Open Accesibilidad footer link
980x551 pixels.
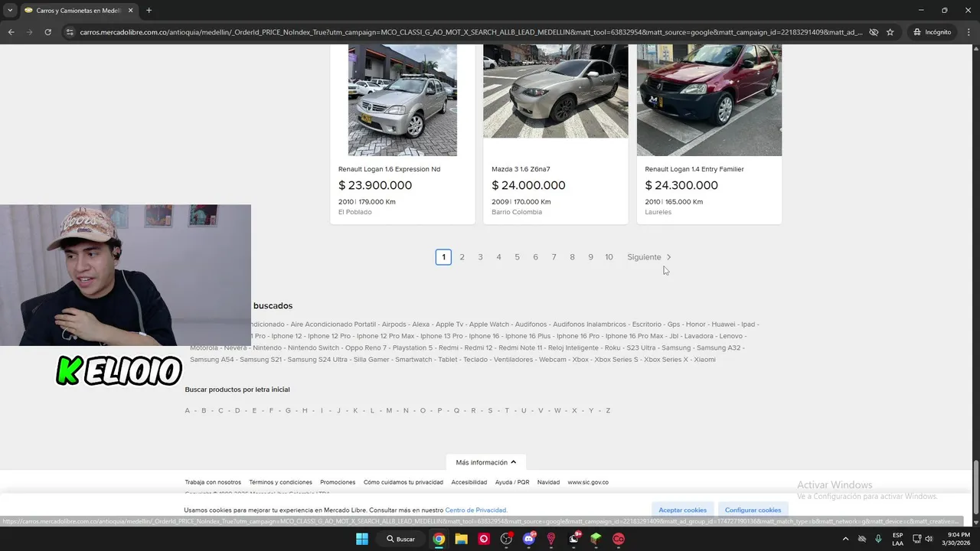[469, 482]
